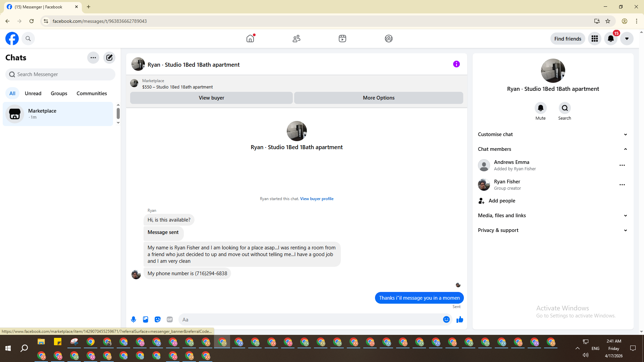
Task: Open the $550 Studio listing banner
Action: 297,84
